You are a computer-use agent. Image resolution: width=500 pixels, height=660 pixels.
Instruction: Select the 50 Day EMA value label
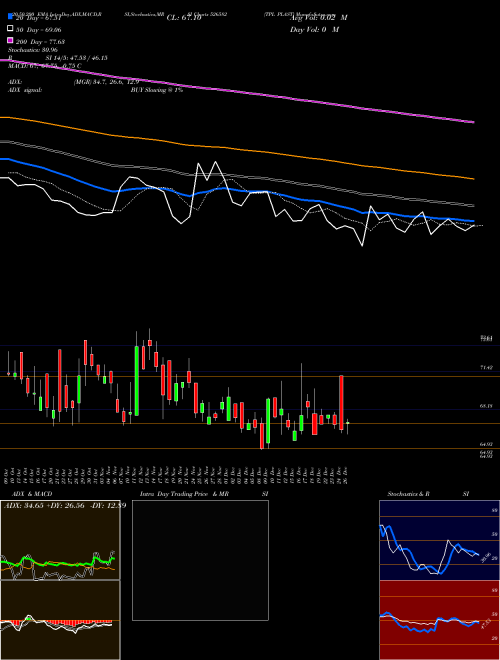(x=39, y=30)
